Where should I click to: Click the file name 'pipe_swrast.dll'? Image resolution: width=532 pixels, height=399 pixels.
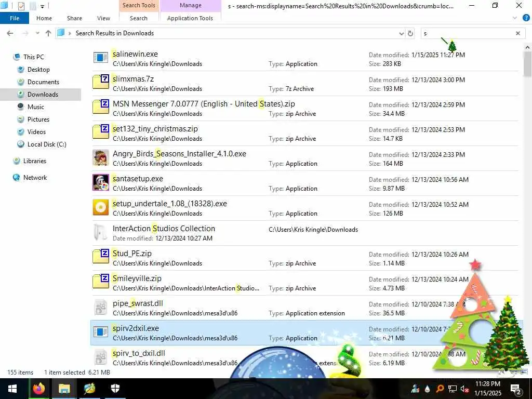click(x=138, y=303)
